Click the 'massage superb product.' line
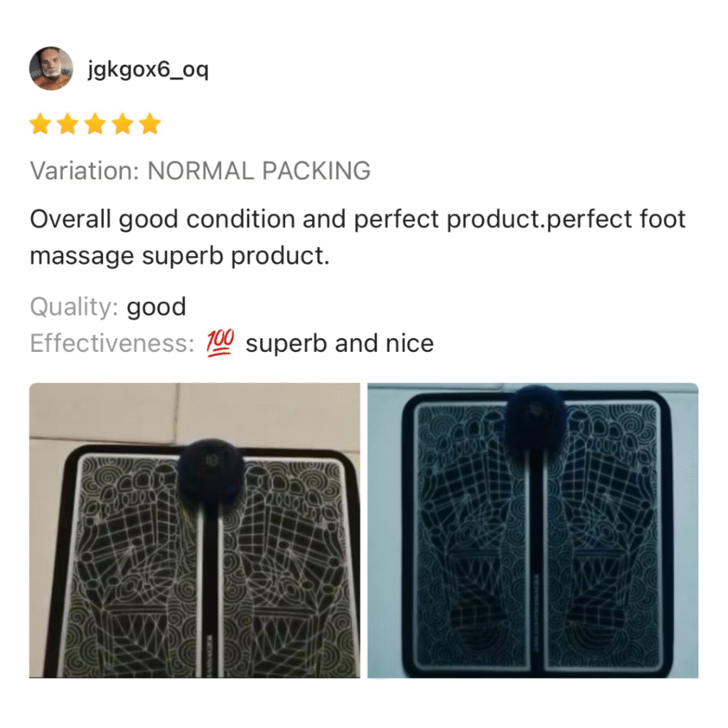 [x=180, y=256]
